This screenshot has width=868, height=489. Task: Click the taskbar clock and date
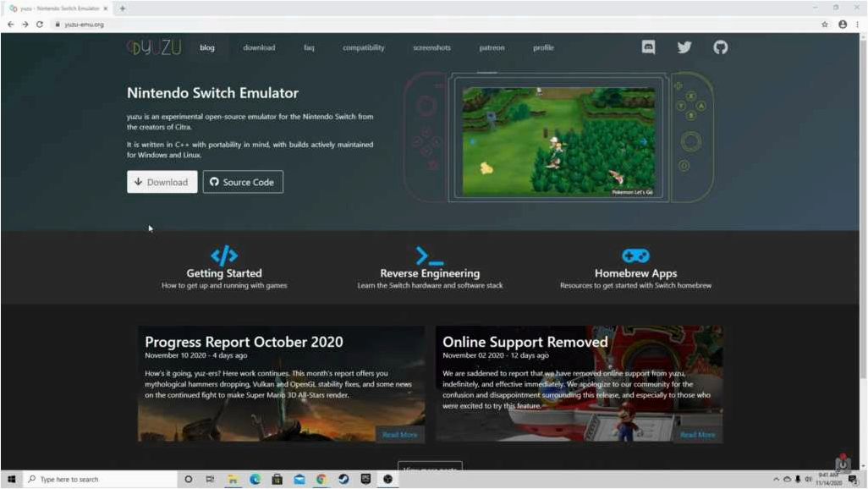[x=828, y=479]
